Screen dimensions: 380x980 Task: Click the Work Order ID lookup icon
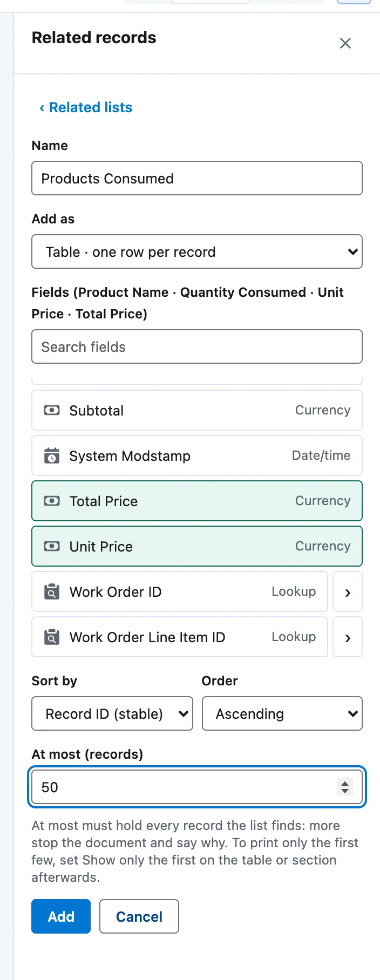(x=52, y=591)
